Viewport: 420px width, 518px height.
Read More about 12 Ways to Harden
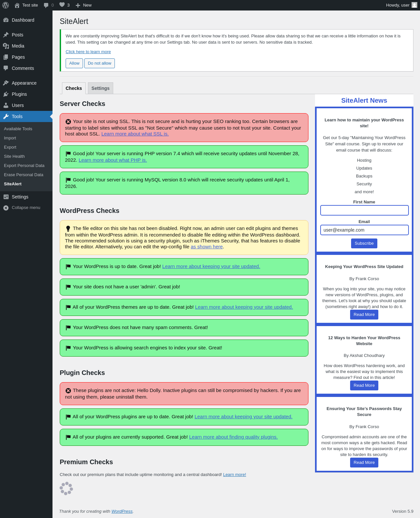pos(364,385)
